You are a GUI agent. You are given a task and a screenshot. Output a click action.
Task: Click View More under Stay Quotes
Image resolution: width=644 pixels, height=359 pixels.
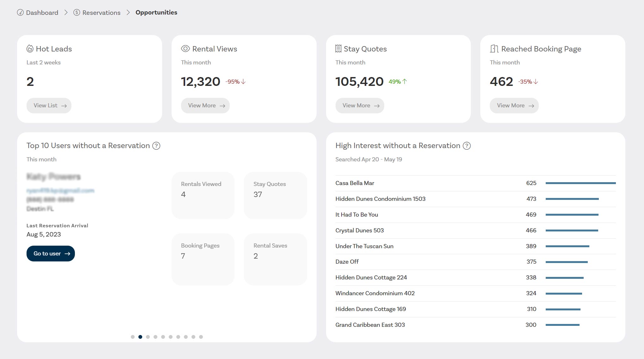pos(360,105)
